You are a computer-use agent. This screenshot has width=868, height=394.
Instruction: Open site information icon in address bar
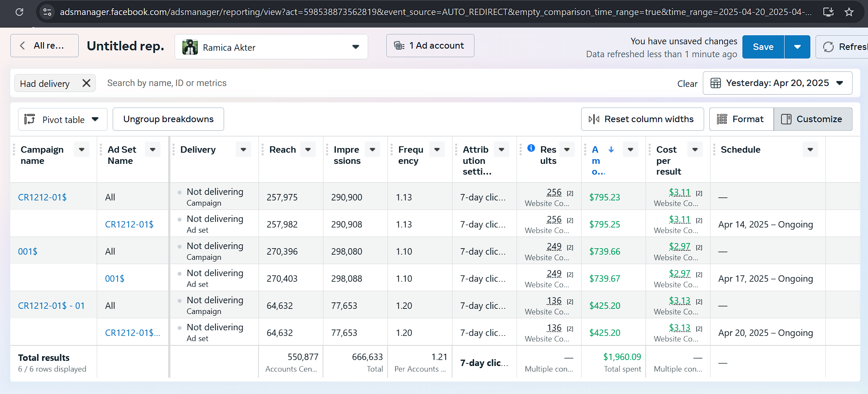point(47,12)
